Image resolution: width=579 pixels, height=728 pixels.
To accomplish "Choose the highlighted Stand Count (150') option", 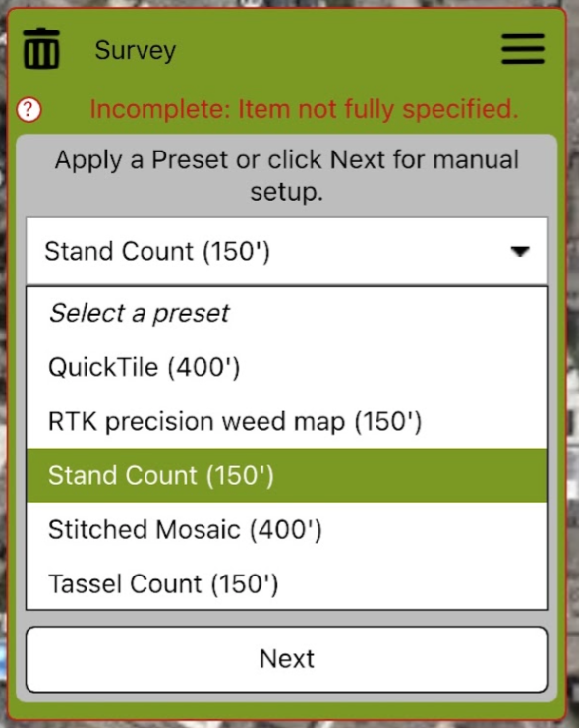I will (x=287, y=475).
